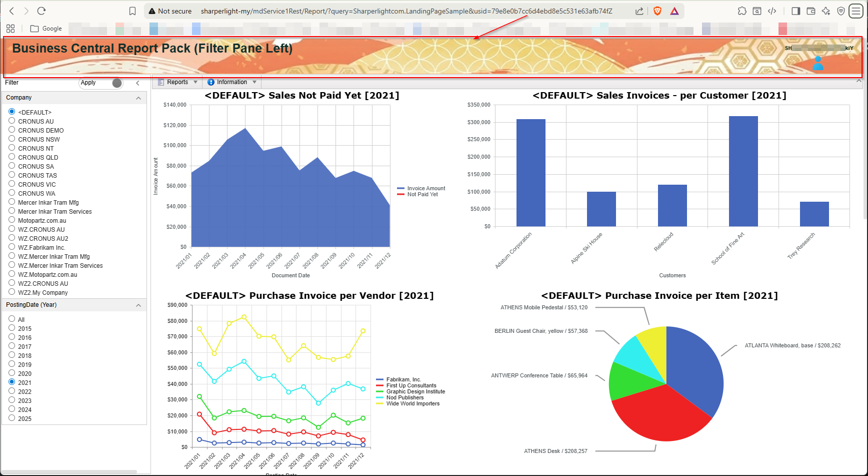Select CRONUS QLD company
Image resolution: width=868 pixels, height=476 pixels.
pyautogui.click(x=12, y=157)
